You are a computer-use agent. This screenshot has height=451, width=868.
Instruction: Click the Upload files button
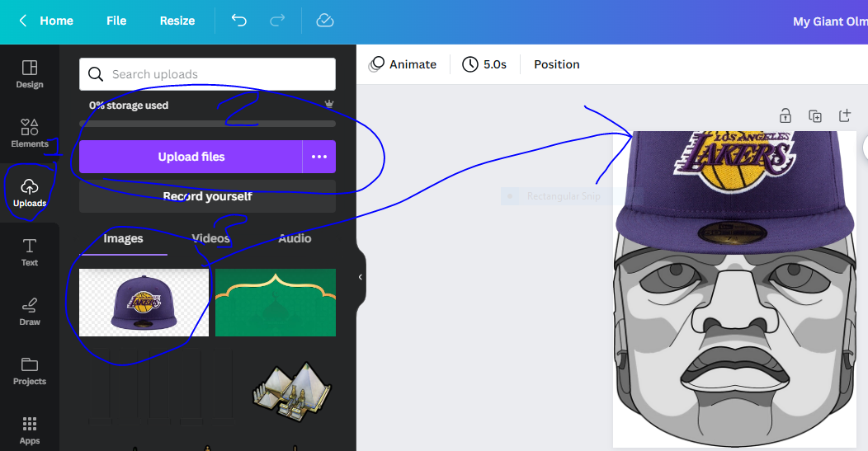(191, 157)
